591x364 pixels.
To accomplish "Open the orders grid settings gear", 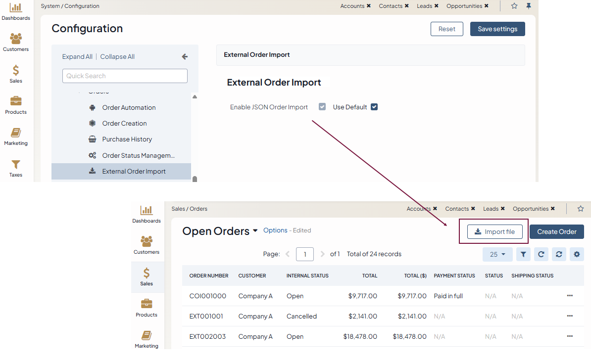I will [x=577, y=254].
